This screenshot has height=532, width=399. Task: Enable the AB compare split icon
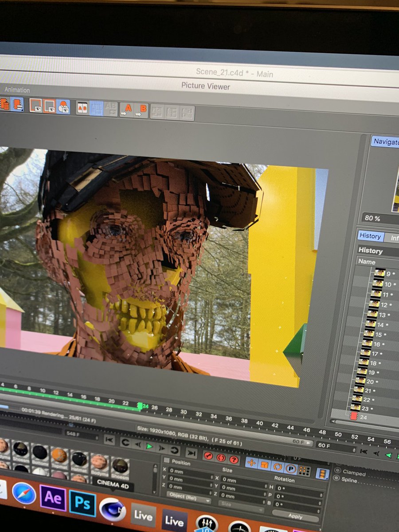(82, 107)
